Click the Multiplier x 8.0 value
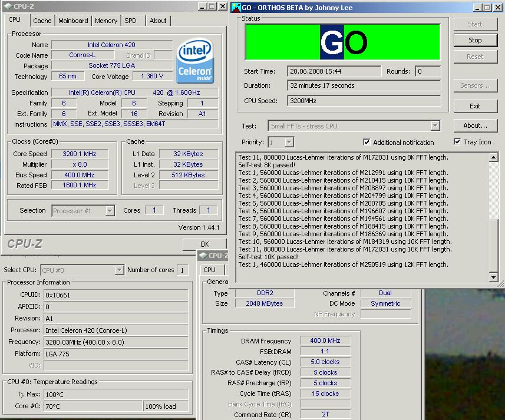Viewport: 505px width, 420px height. point(80,164)
